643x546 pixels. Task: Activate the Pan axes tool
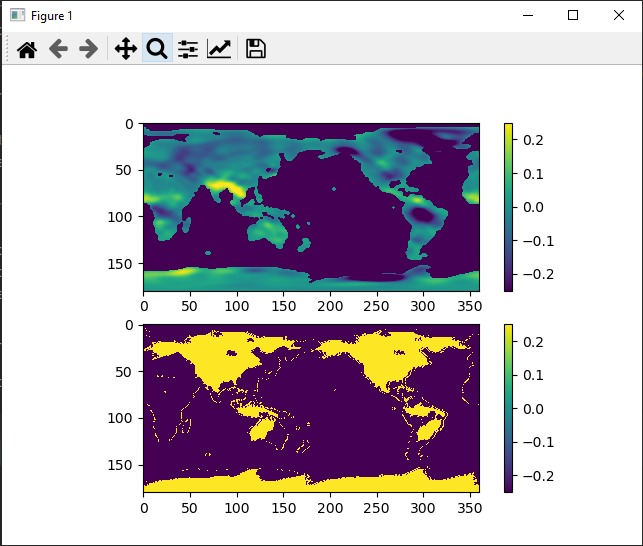pyautogui.click(x=125, y=49)
